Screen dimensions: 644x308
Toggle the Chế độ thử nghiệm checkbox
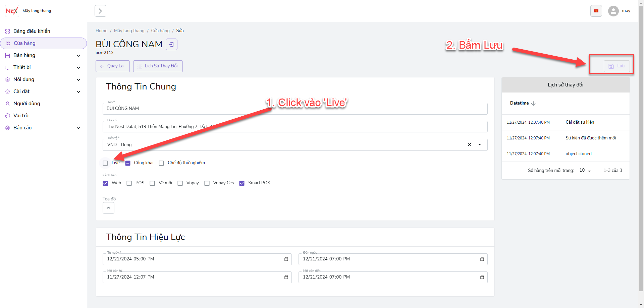[161, 163]
